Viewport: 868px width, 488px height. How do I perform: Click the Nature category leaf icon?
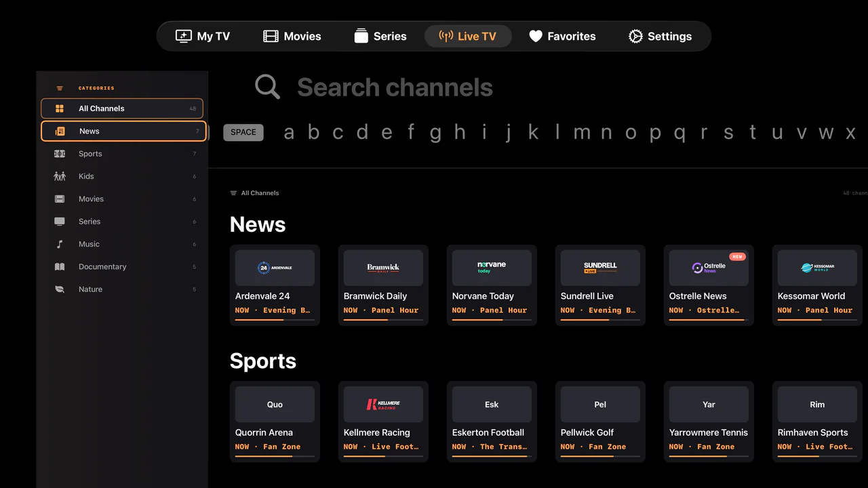(60, 289)
